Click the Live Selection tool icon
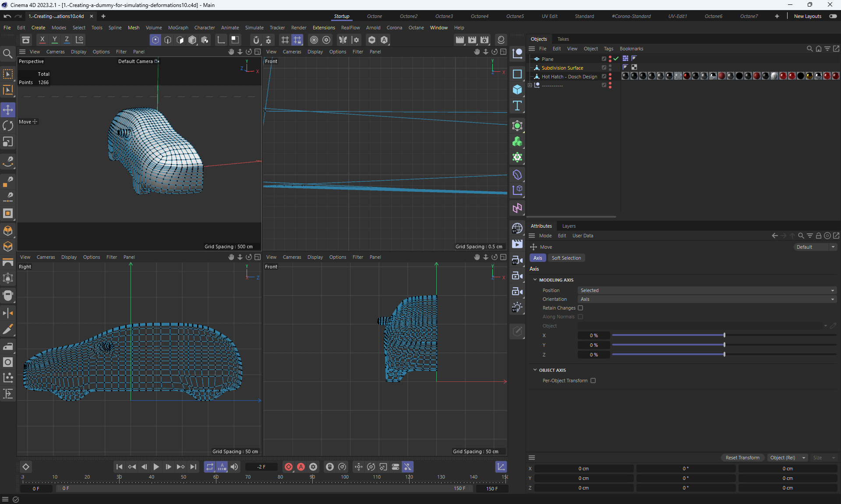 tap(8, 74)
